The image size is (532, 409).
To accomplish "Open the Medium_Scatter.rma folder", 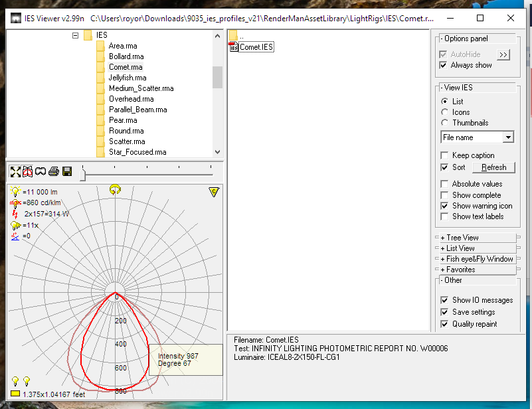I will pyautogui.click(x=141, y=88).
